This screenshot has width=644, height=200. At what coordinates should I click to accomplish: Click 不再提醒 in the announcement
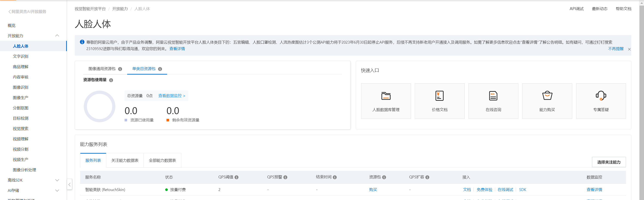pyautogui.click(x=615, y=49)
